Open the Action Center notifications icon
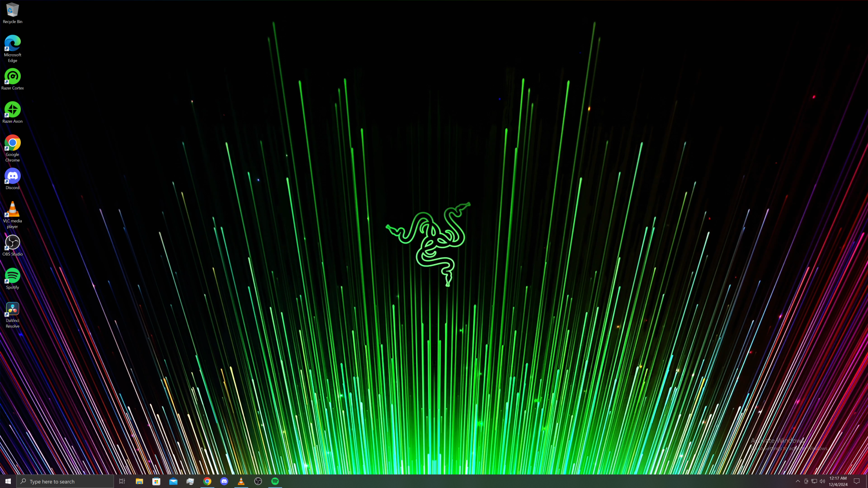Image resolution: width=868 pixels, height=488 pixels. [857, 481]
